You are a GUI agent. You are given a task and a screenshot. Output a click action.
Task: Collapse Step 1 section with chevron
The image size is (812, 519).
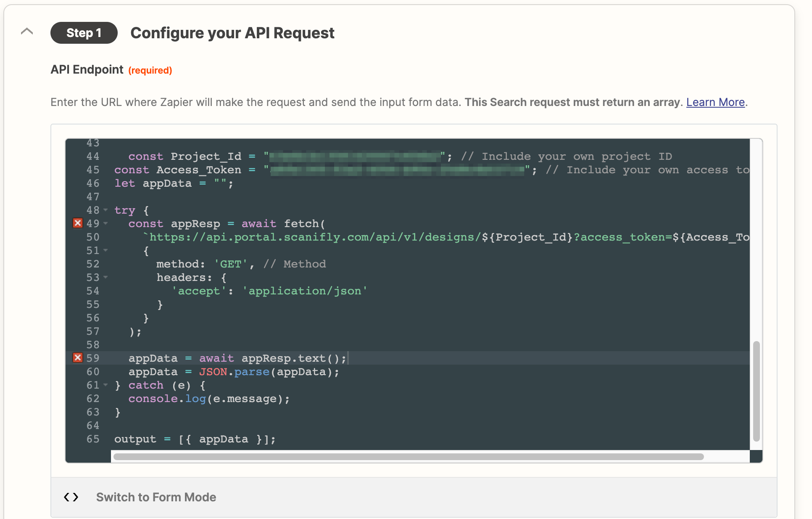click(x=27, y=32)
